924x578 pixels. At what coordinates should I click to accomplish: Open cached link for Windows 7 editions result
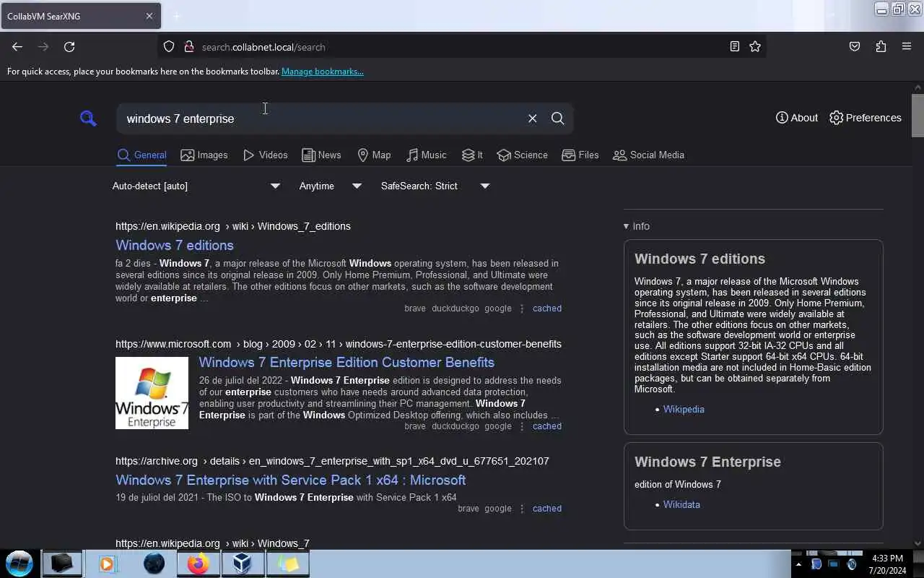(x=547, y=309)
